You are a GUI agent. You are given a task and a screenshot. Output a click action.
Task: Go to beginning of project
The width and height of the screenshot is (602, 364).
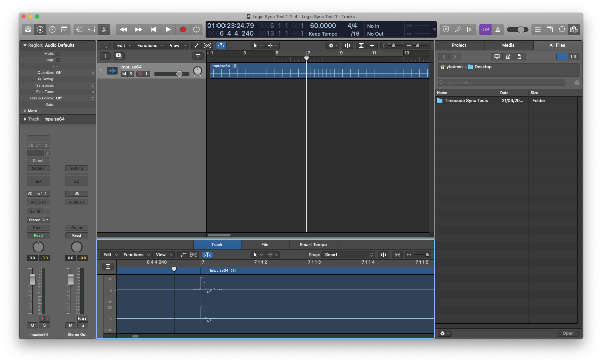(x=153, y=30)
